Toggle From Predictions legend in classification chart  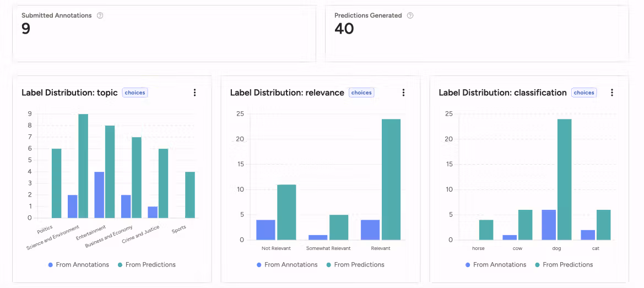coord(564,265)
